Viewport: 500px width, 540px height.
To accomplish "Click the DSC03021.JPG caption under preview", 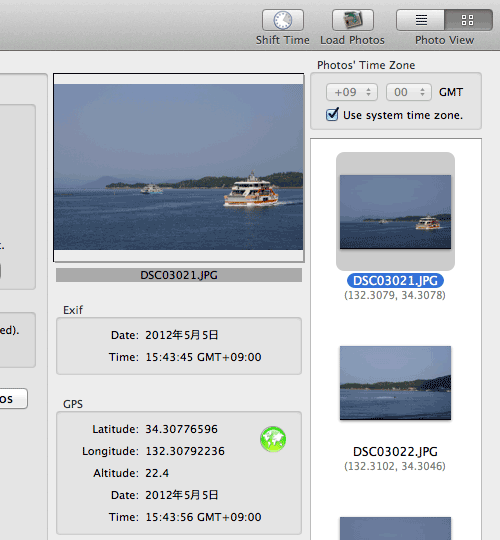I will coord(179,275).
